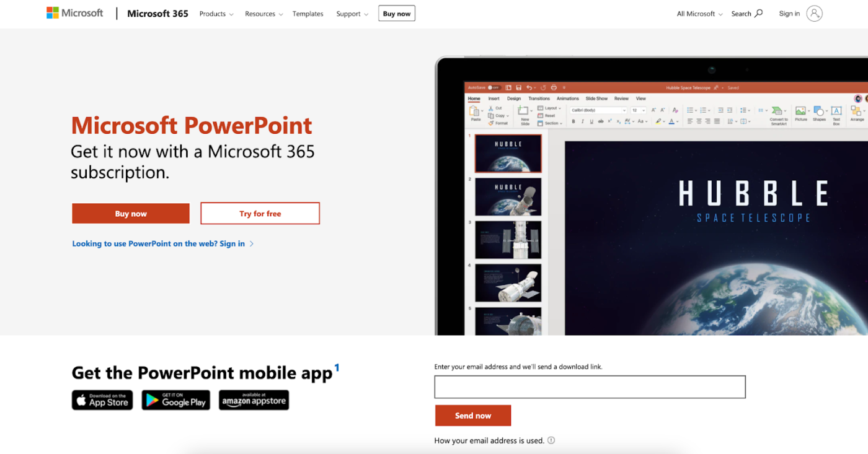Open the Templates nav item
This screenshot has height=454, width=868.
click(308, 14)
